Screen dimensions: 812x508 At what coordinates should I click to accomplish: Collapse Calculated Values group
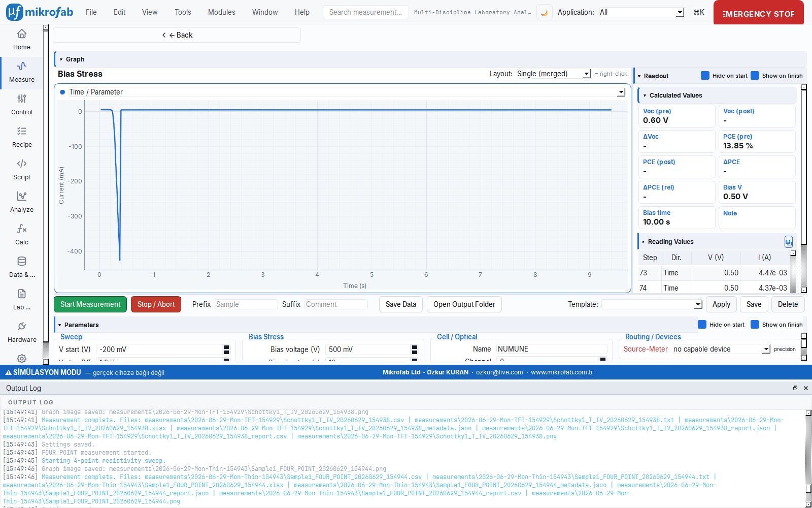pyautogui.click(x=645, y=96)
